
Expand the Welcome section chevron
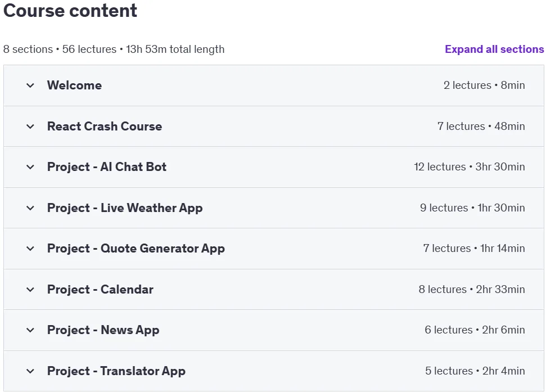pos(30,85)
